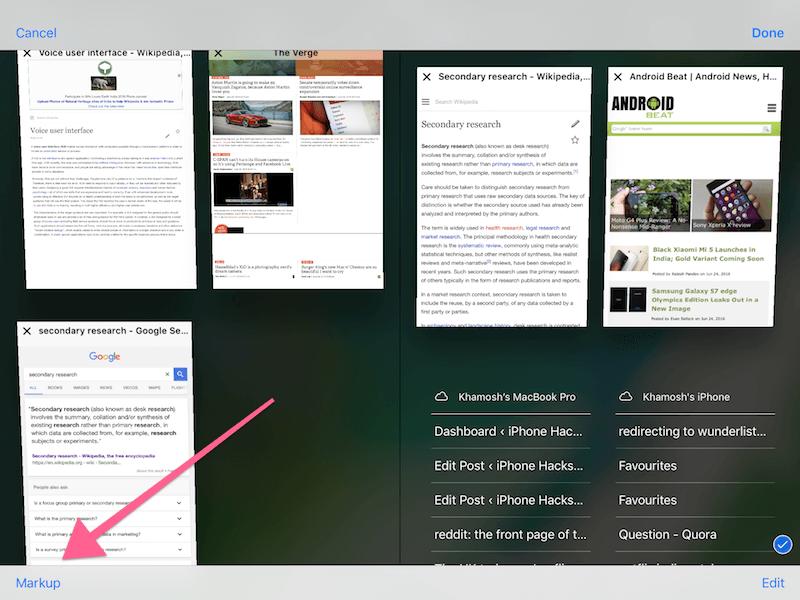Viewport: 800px width, 600px height.
Task: Select the NEWS tab in Google results
Action: [x=104, y=386]
